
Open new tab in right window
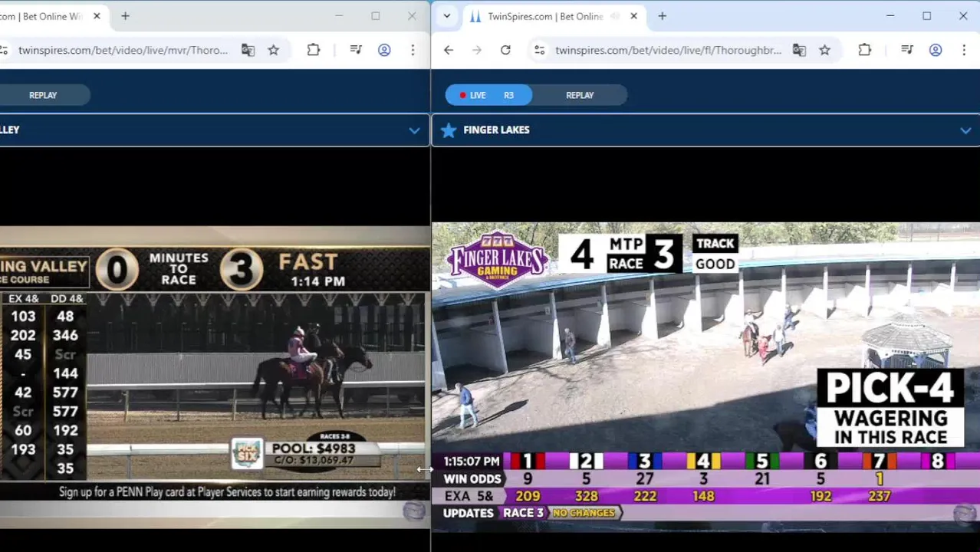(x=662, y=16)
